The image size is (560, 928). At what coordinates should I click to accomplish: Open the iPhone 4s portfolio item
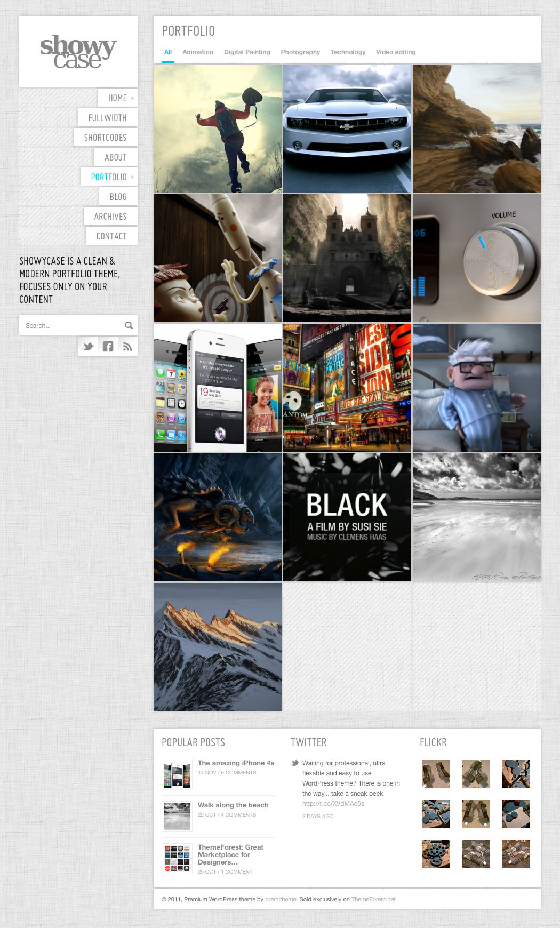[218, 388]
